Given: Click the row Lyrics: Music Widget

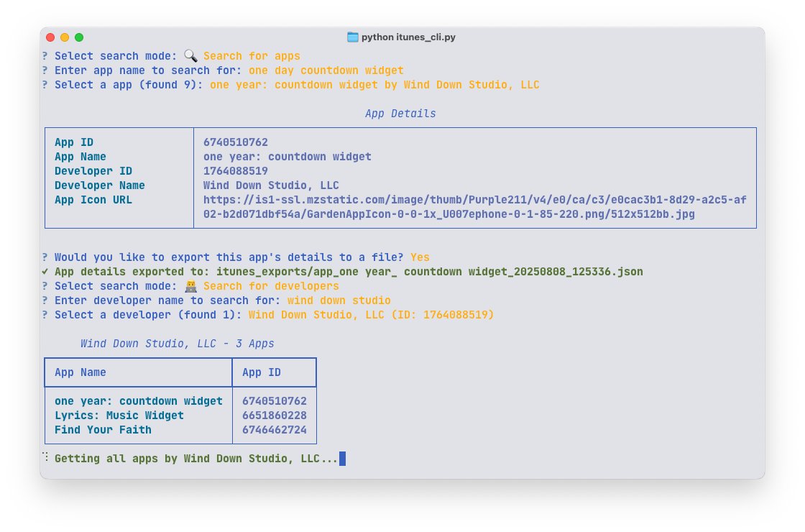Looking at the screenshot, I should [x=119, y=416].
